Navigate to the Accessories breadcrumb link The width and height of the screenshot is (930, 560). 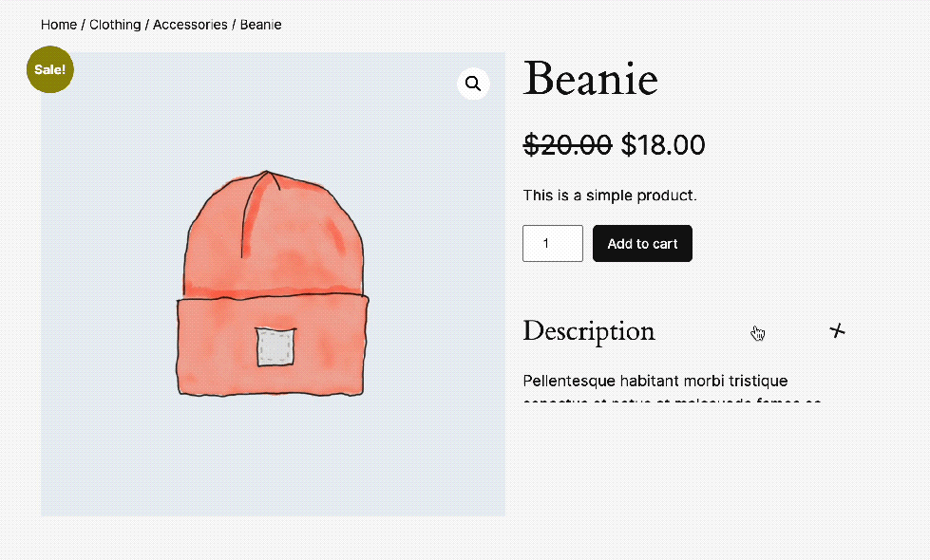(190, 24)
